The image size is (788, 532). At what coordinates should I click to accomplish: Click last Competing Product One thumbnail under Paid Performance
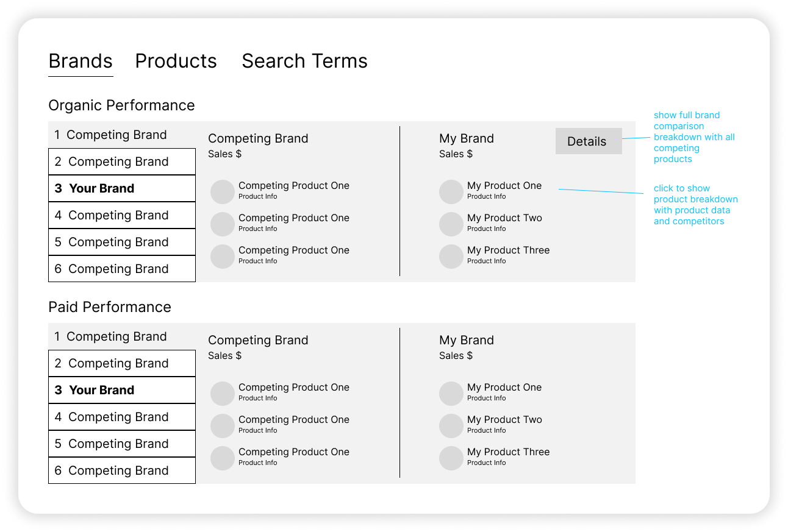(x=223, y=458)
